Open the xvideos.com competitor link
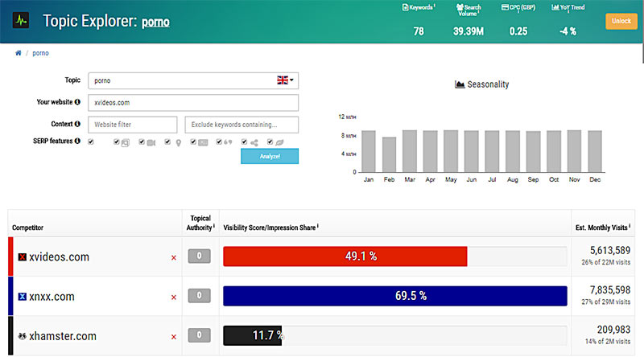 pos(59,256)
